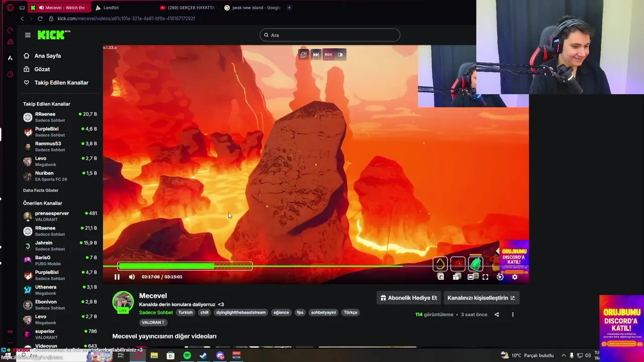Click the video detach popup icon
644x362 pixels.
[303, 54]
